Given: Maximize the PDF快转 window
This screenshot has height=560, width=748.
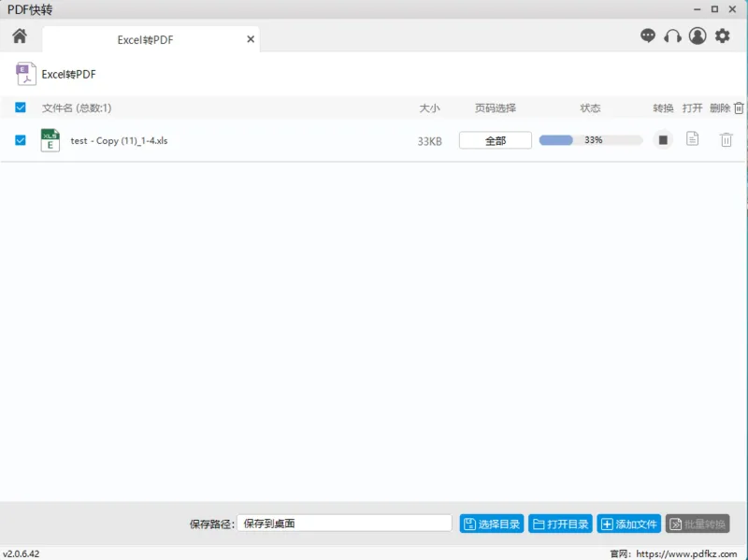Looking at the screenshot, I should 714,9.
